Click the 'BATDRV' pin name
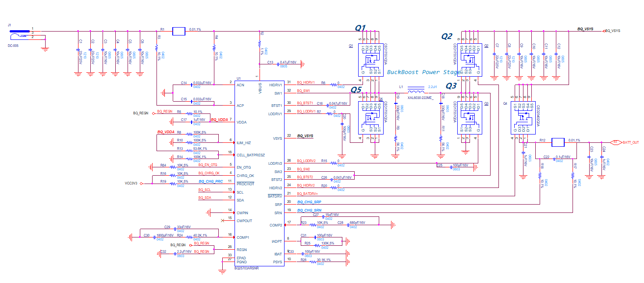 click(275, 196)
